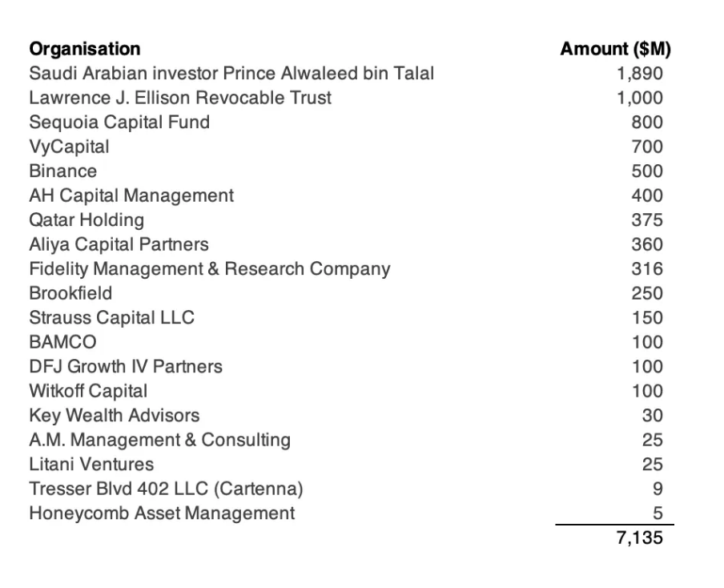The width and height of the screenshot is (724, 588).
Task: Select Aliya Capital Partners row label
Action: (x=119, y=245)
